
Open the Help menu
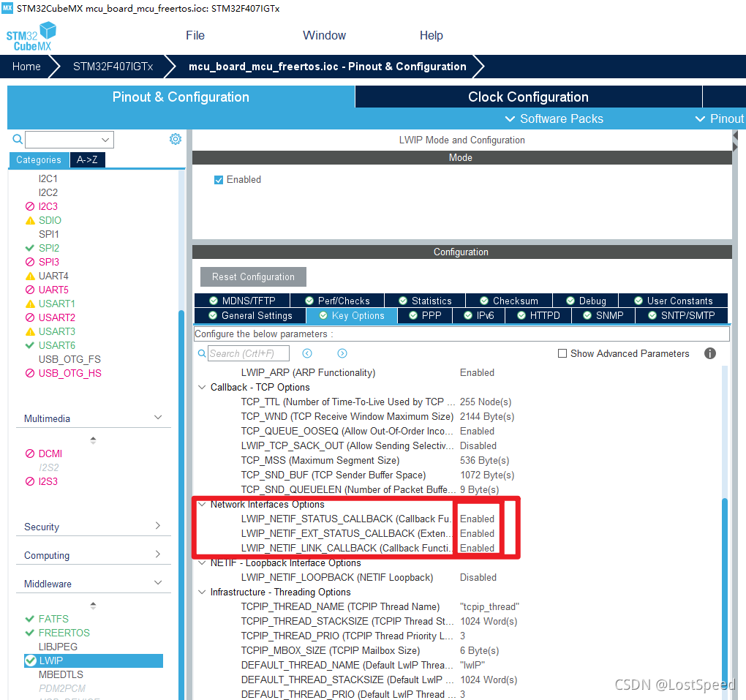pyautogui.click(x=431, y=36)
